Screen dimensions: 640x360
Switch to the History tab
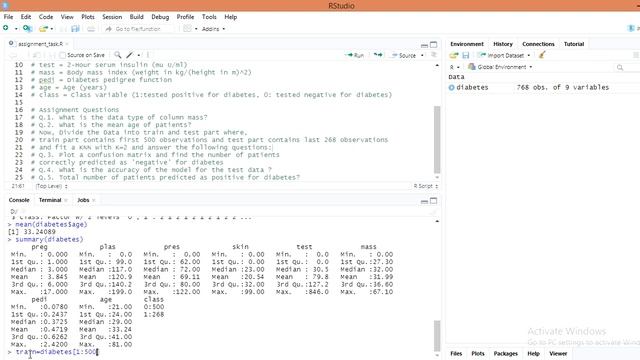[503, 44]
